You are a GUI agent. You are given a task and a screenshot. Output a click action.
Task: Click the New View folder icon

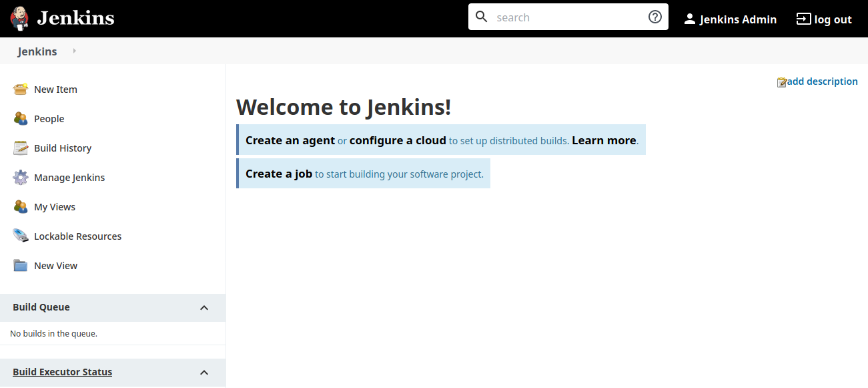point(21,265)
